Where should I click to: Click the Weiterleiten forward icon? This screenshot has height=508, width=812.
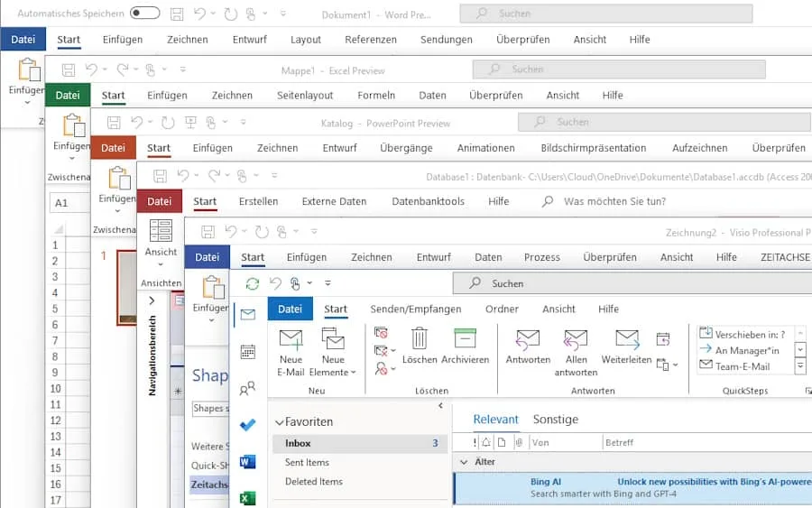[x=626, y=339]
